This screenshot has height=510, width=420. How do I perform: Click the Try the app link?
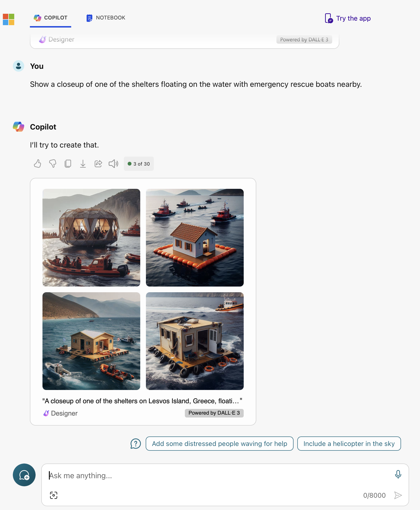[348, 18]
